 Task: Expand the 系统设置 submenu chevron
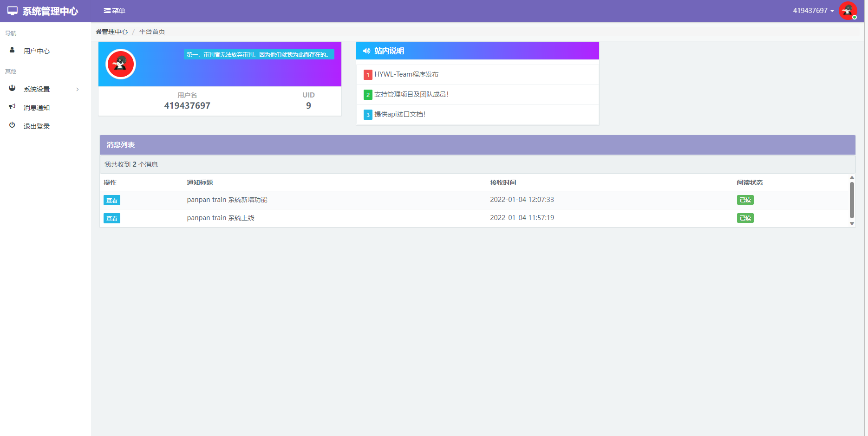(78, 89)
